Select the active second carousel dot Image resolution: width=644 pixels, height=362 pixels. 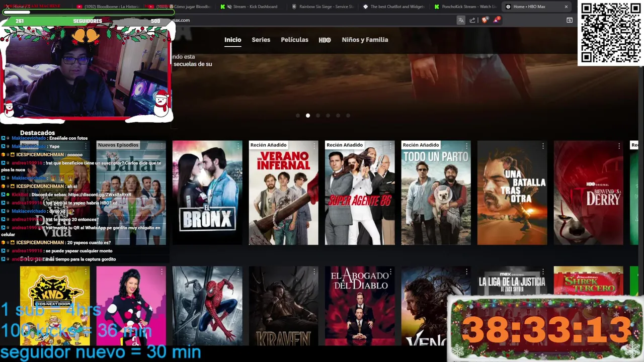[x=308, y=116]
